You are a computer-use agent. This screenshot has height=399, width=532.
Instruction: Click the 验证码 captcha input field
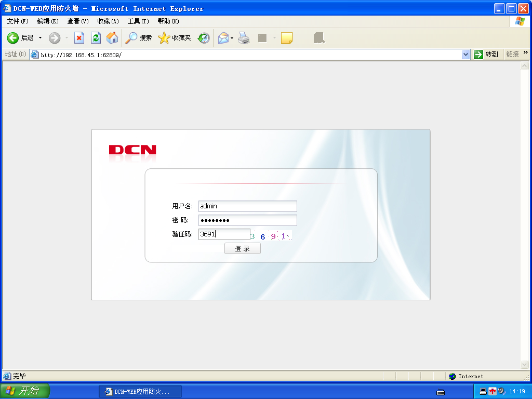click(224, 234)
